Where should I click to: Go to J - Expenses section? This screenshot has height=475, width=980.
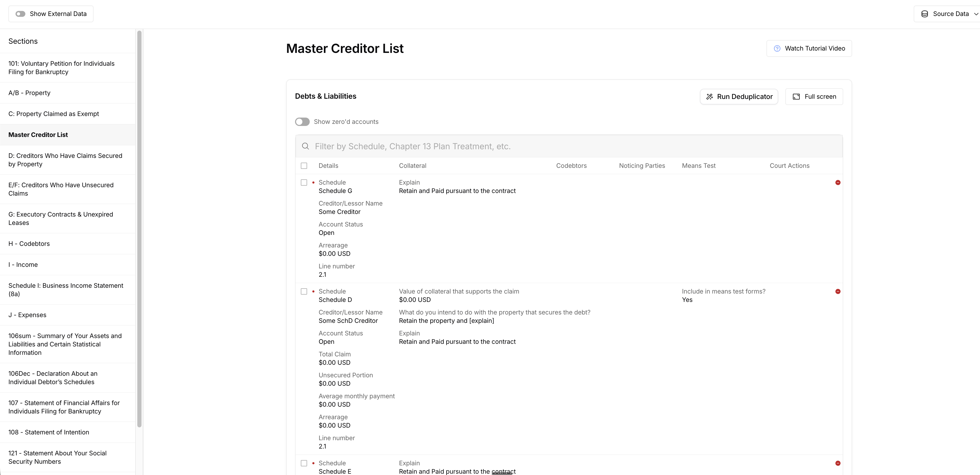(68, 315)
